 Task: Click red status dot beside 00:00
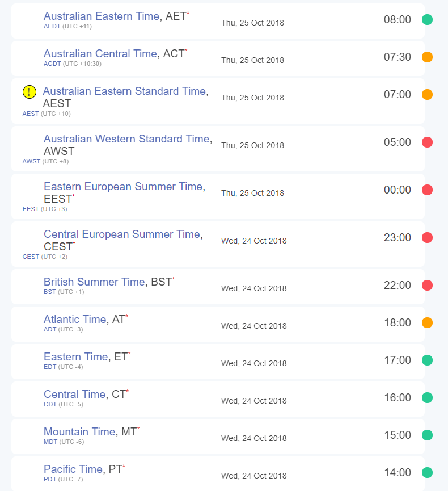click(427, 190)
